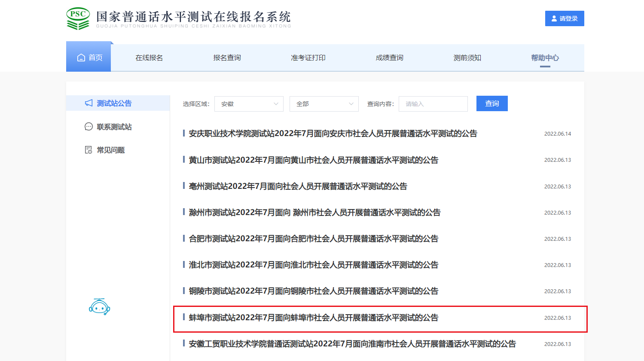Open the 成绩查询 tab

[x=389, y=58]
